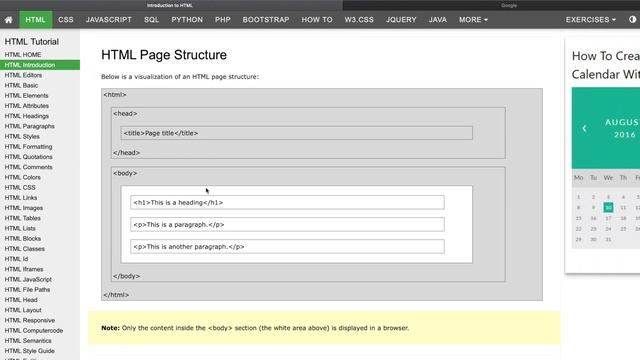Go to previous month in calendar
This screenshot has height=360, width=640.
pos(584,129)
